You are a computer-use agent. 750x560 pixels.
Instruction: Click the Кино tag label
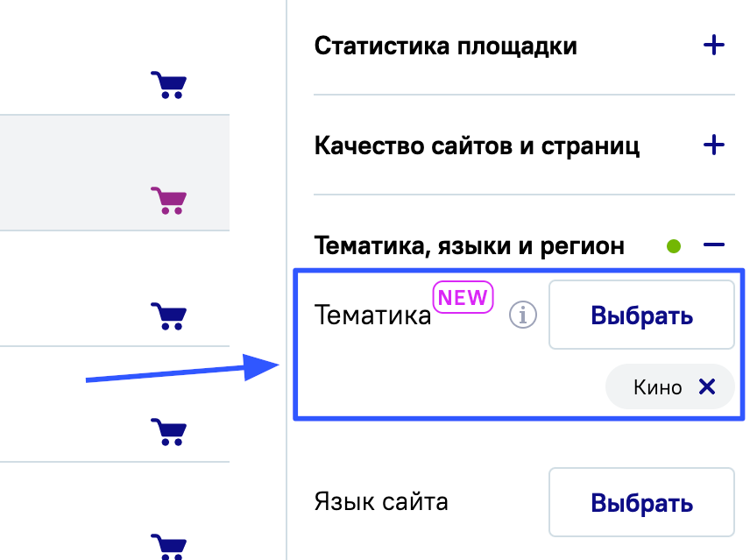click(657, 387)
